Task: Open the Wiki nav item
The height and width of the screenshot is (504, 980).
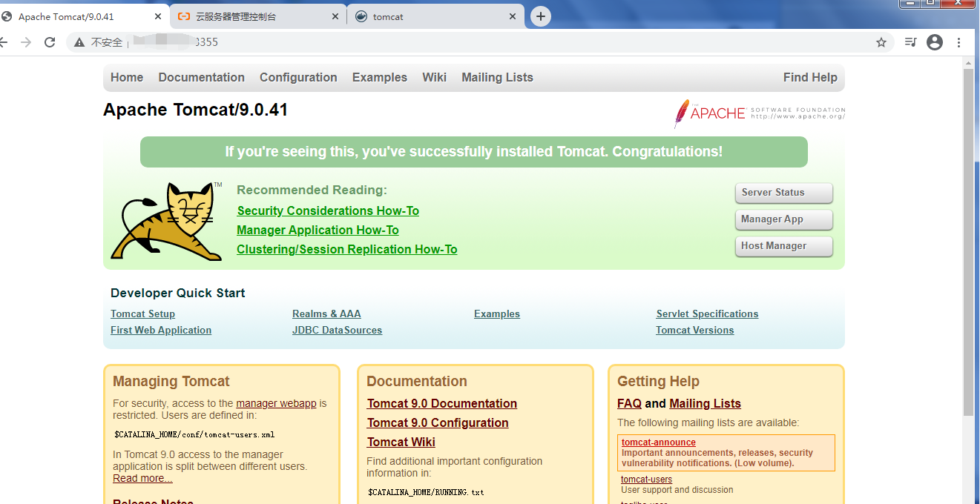Action: click(434, 77)
